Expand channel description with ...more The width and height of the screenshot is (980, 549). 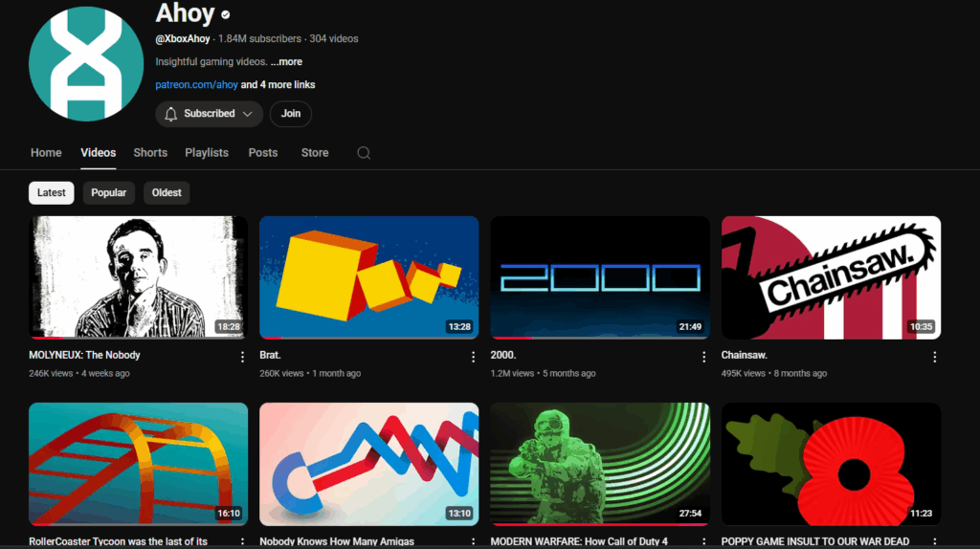tap(286, 61)
